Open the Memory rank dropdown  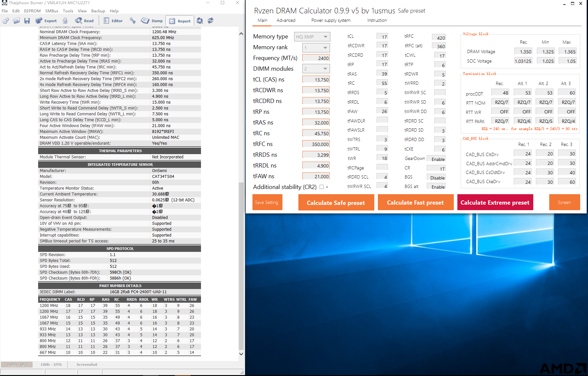[x=316, y=48]
